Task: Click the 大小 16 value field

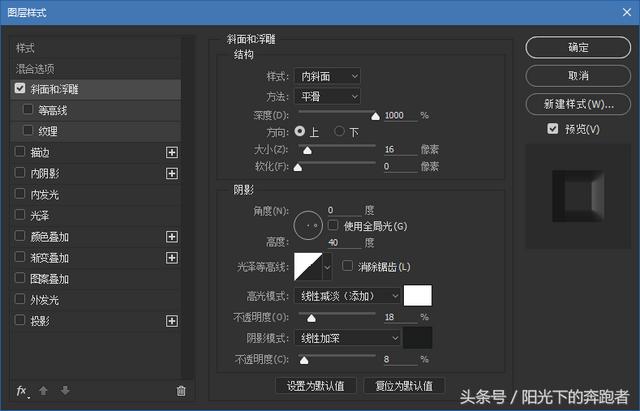Action: tap(400, 149)
